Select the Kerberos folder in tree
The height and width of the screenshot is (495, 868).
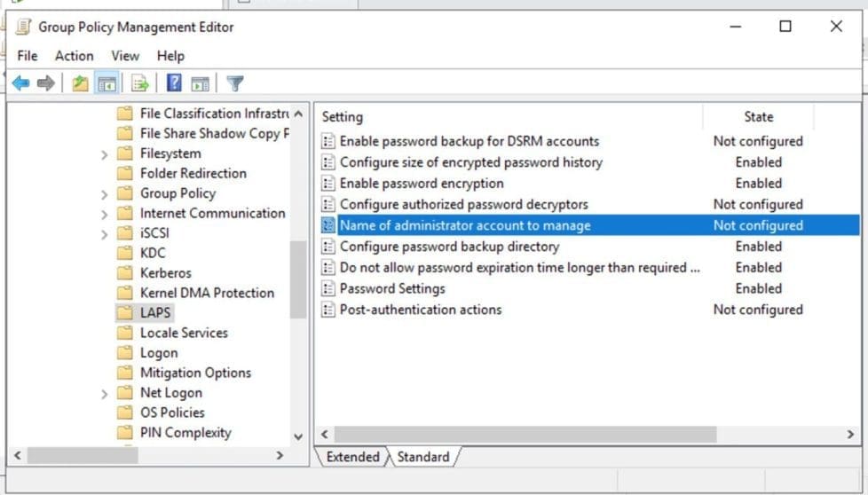(x=165, y=273)
